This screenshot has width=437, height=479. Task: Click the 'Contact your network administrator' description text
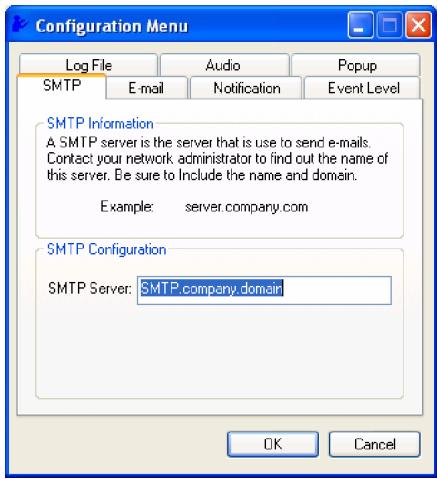point(217,159)
